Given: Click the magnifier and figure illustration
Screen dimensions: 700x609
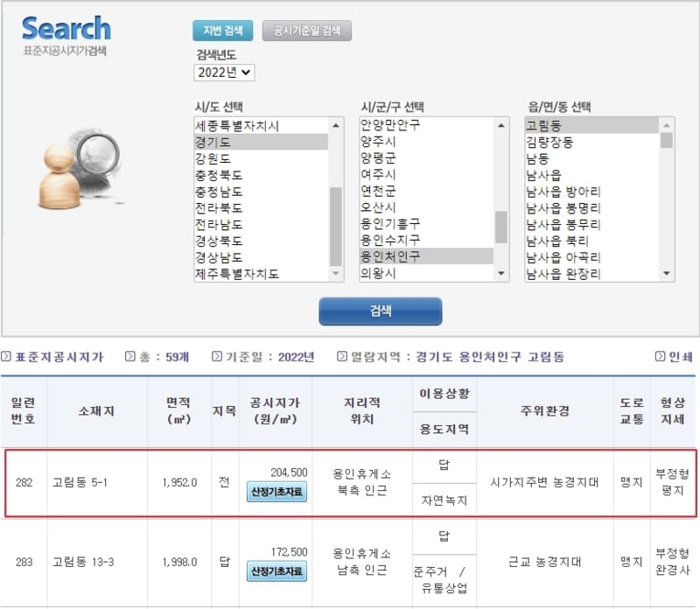Looking at the screenshot, I should pyautogui.click(x=80, y=169).
